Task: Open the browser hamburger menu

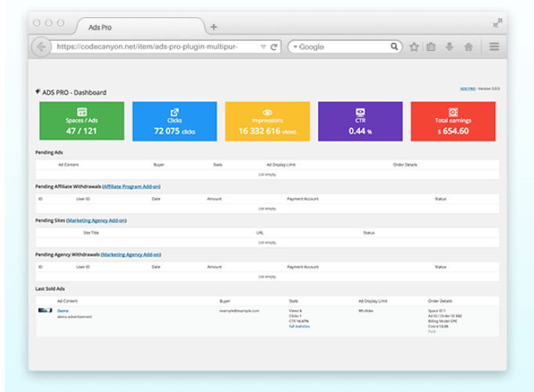Action: pos(494,46)
